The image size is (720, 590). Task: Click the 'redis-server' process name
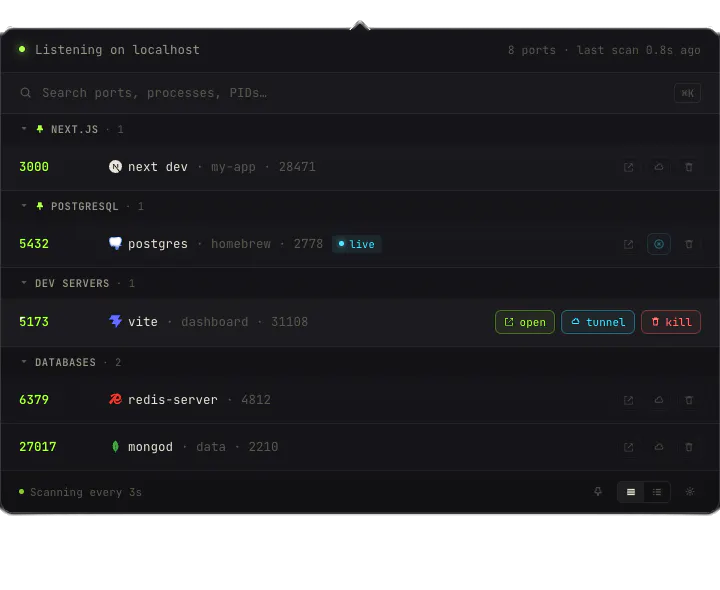click(x=173, y=400)
